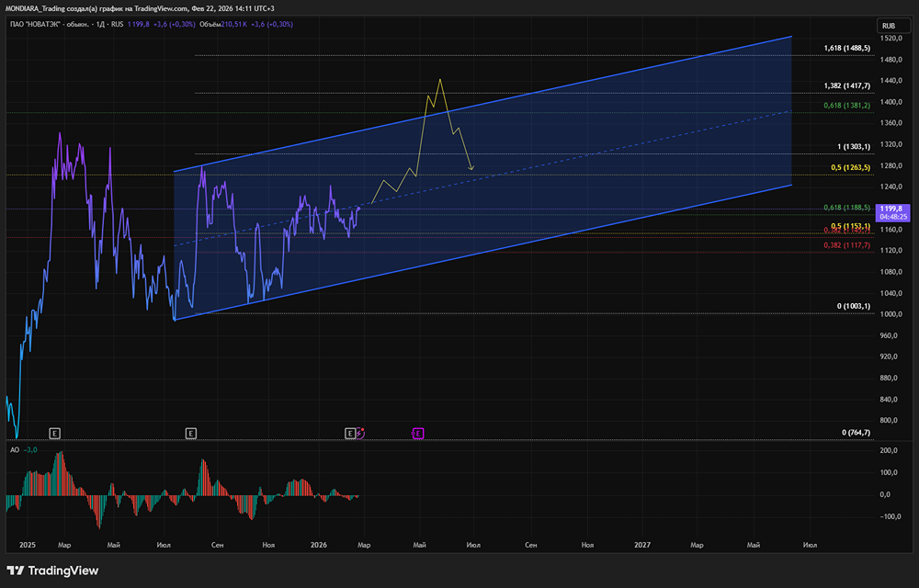Click the 2026 label on the time axis

(x=318, y=545)
